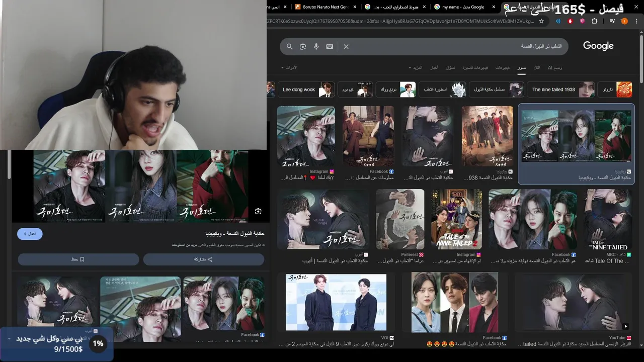The height and width of the screenshot is (362, 644).
Task: Filter by the ناروتو chip
Action: click(615, 89)
